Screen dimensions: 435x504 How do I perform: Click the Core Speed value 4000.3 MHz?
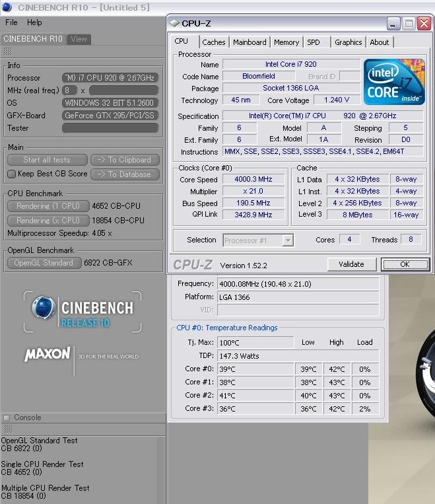coord(253,179)
